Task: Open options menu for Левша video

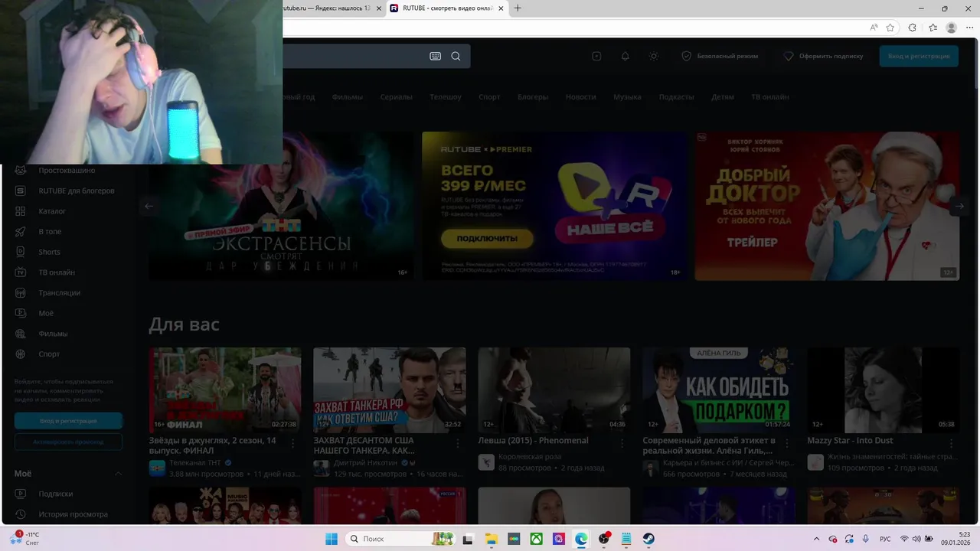Action: [622, 443]
